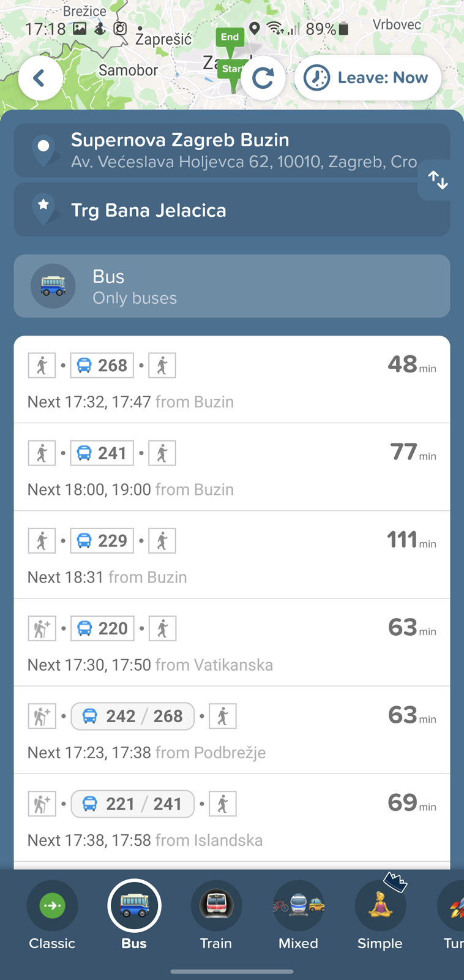Edit destination Trg Bana Jelacica
The height and width of the screenshot is (980, 464).
(232, 210)
